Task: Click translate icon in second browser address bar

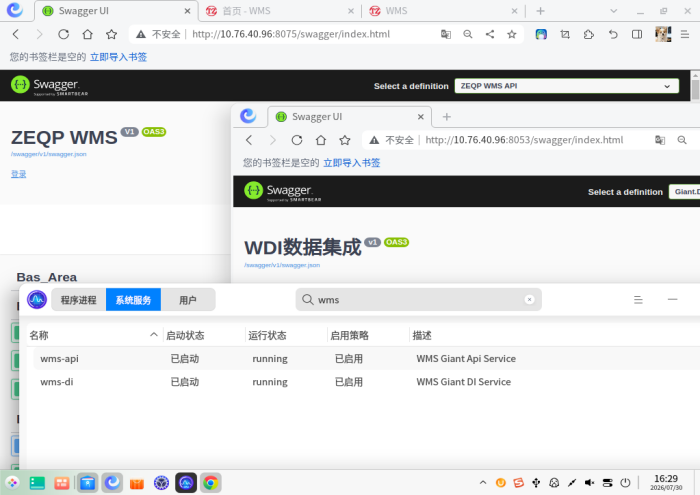Action: click(x=660, y=140)
